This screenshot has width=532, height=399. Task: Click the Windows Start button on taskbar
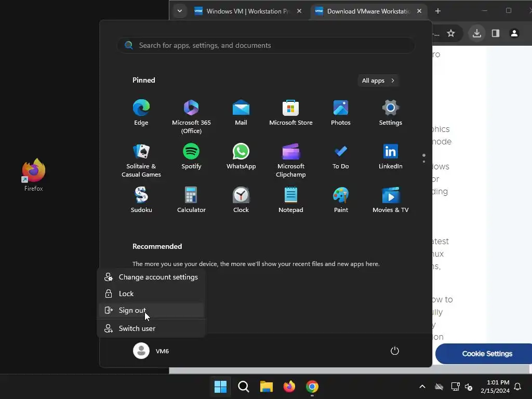pyautogui.click(x=220, y=387)
